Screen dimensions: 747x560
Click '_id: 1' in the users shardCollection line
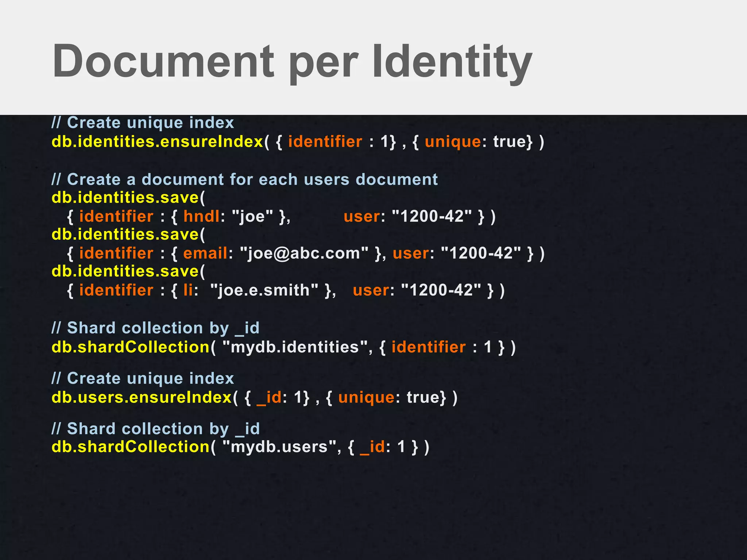383,447
